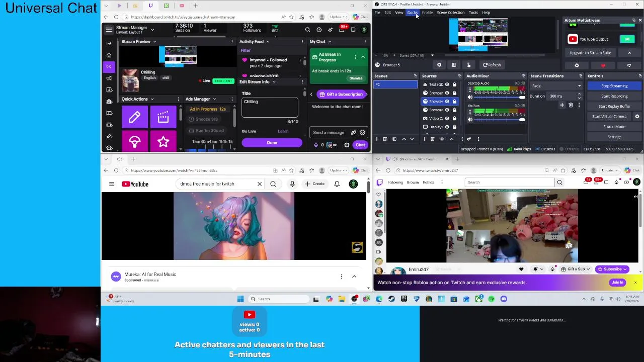Click the Edit Stream Info pencil quick action
The image size is (644, 362).
tap(134, 117)
